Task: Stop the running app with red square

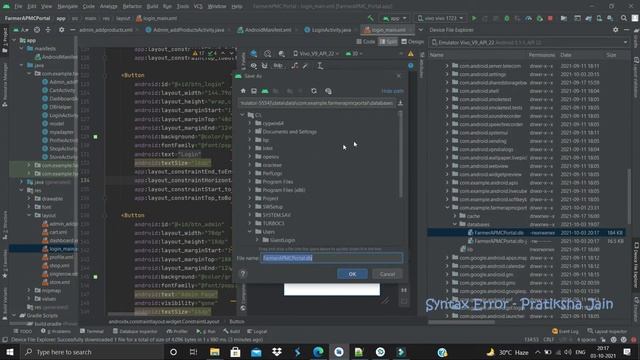Action: [550, 18]
